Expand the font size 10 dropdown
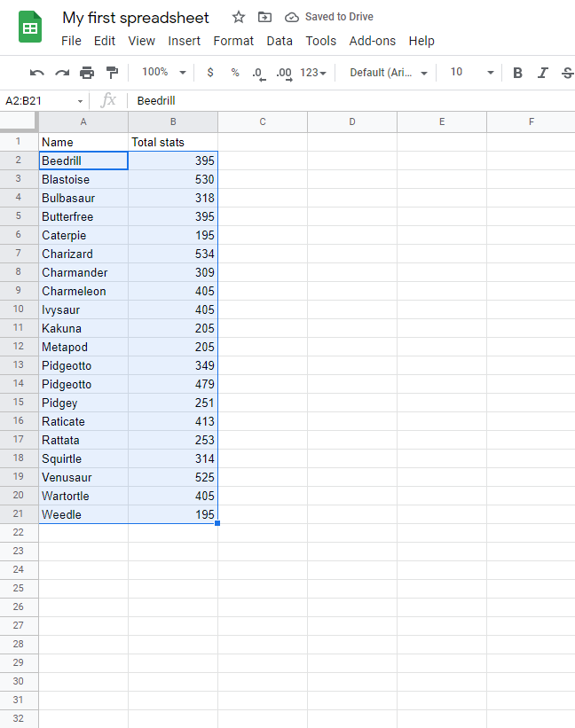 (x=471, y=73)
